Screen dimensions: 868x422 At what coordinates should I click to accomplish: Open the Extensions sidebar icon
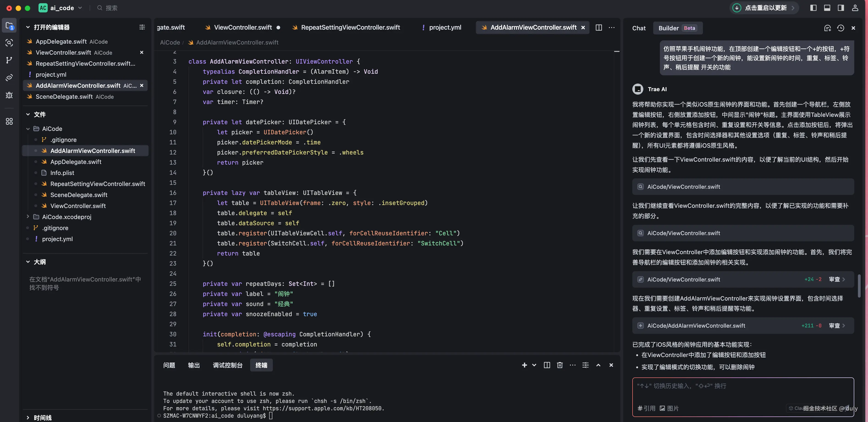9,121
